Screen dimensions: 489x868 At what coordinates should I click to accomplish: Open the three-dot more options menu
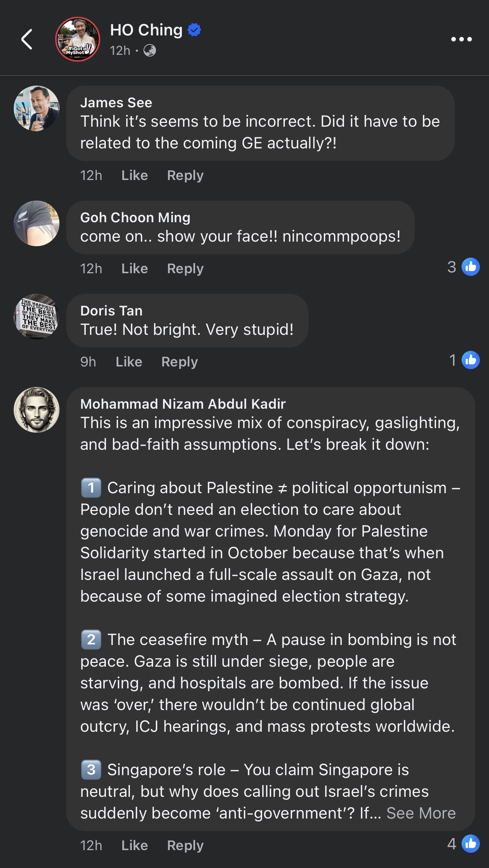[x=461, y=39]
